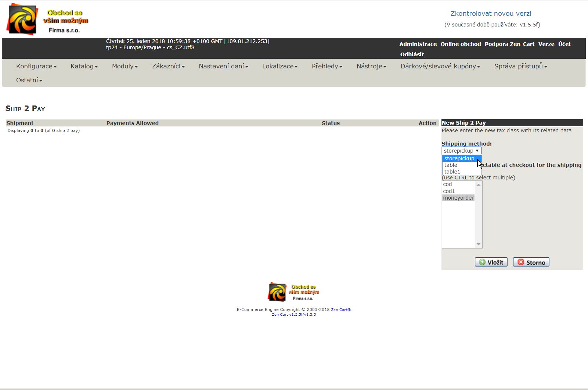
Task: Click the store logo in the header
Action: pyautogui.click(x=48, y=19)
